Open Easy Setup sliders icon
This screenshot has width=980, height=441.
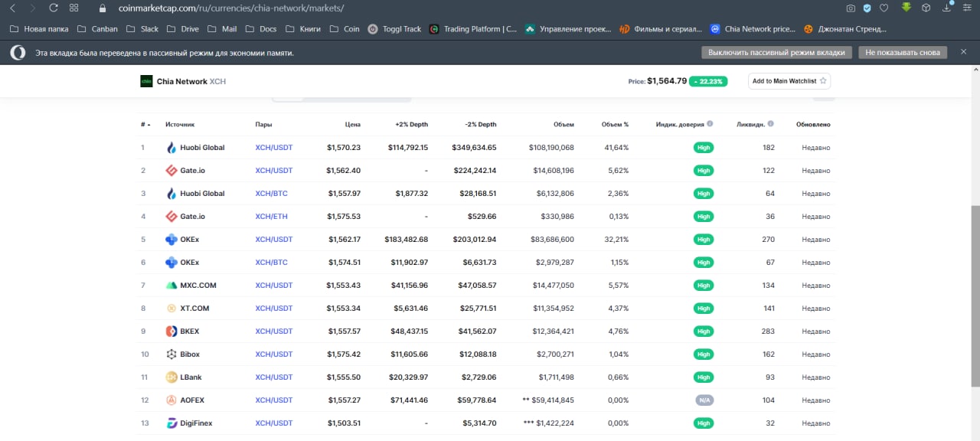coord(969,8)
